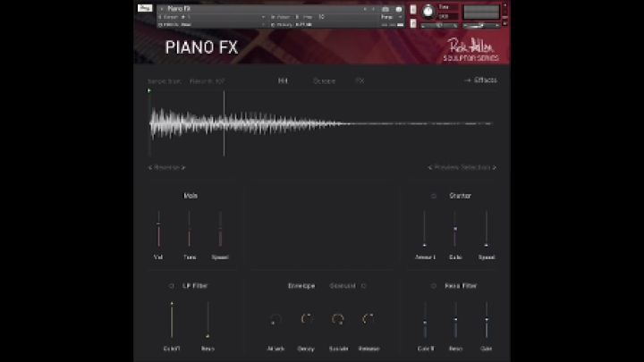The width and height of the screenshot is (644, 362).
Task: Adjust the Release knob
Action: pos(369,319)
